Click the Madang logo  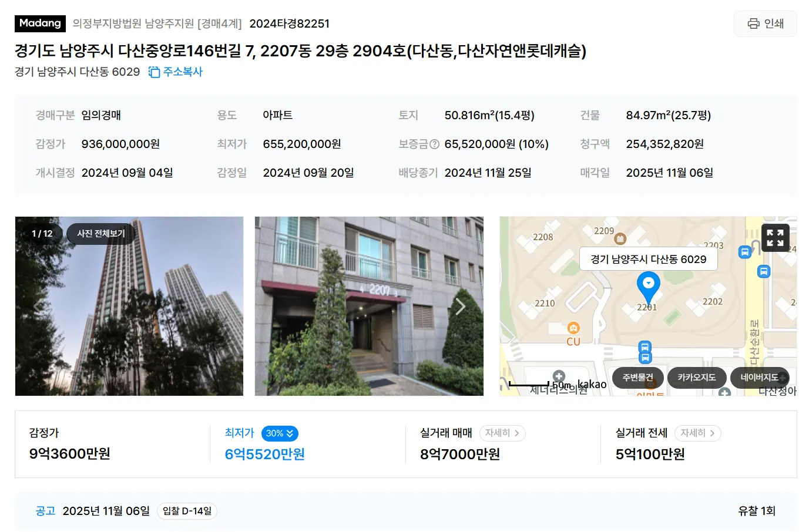point(40,23)
